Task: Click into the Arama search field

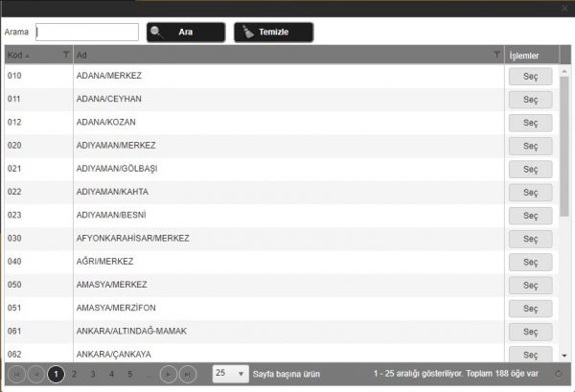Action: coord(87,32)
